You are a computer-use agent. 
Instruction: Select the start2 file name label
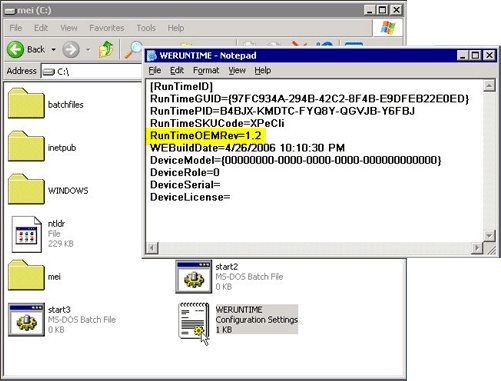[227, 267]
